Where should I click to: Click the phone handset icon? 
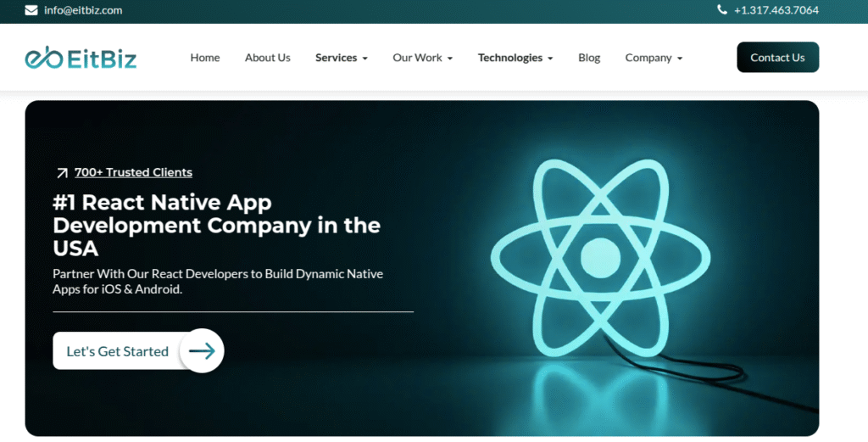[722, 10]
